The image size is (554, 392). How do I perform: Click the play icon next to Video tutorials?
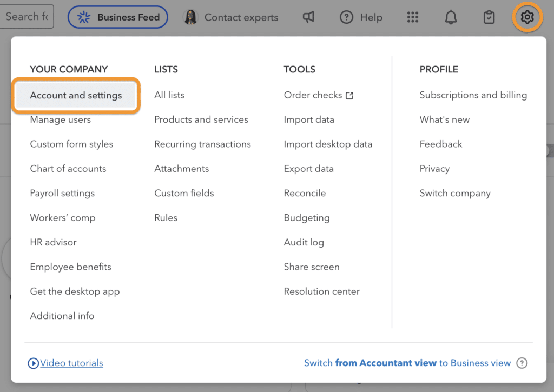pos(33,363)
